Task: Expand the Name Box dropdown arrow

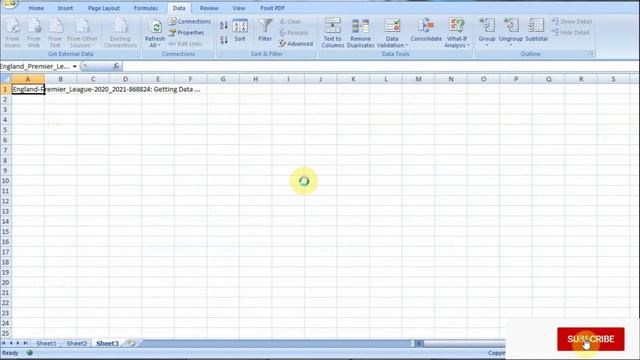Action: pos(75,67)
